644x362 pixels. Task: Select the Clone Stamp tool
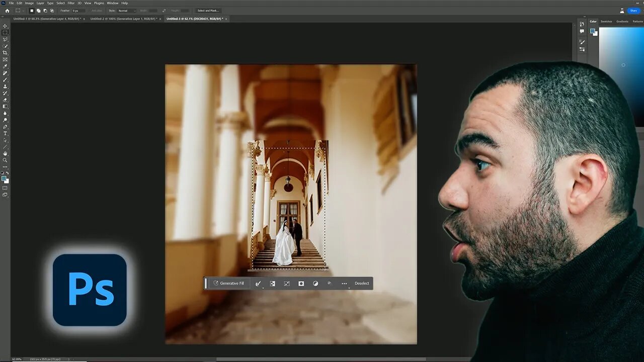(x=6, y=86)
